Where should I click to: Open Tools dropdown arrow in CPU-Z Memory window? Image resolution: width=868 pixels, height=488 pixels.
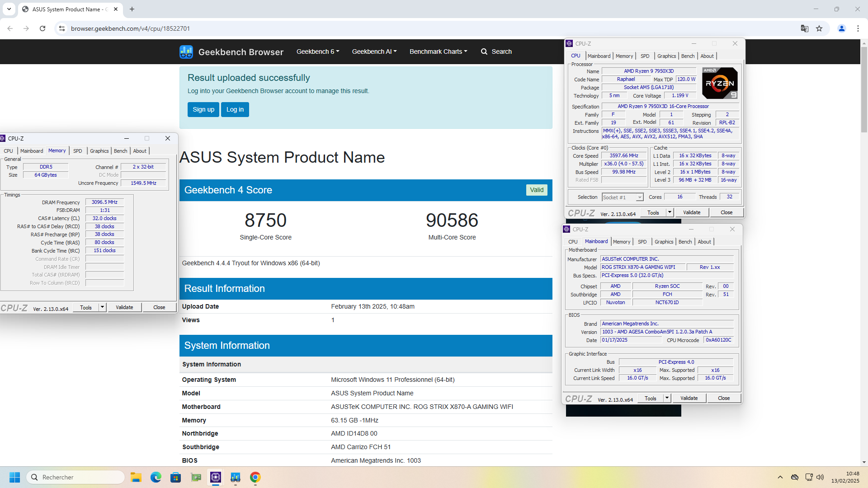[x=103, y=307]
